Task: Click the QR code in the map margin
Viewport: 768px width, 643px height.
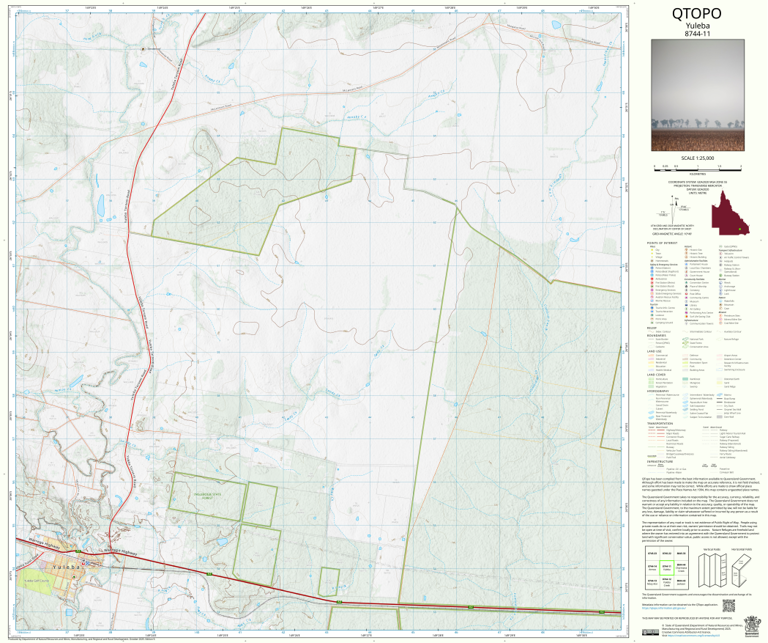Action: pos(728,606)
